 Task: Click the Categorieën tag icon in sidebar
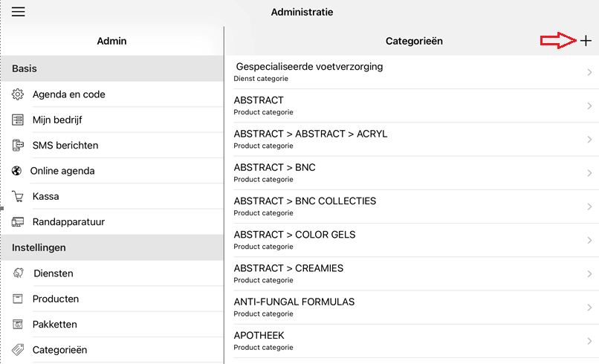(18, 350)
